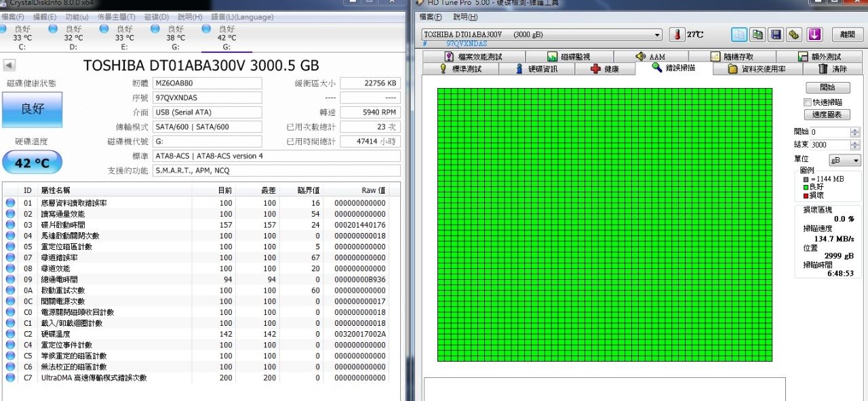Open the 單位 gB unit dropdown
This screenshot has width=868, height=401.
coord(846,161)
